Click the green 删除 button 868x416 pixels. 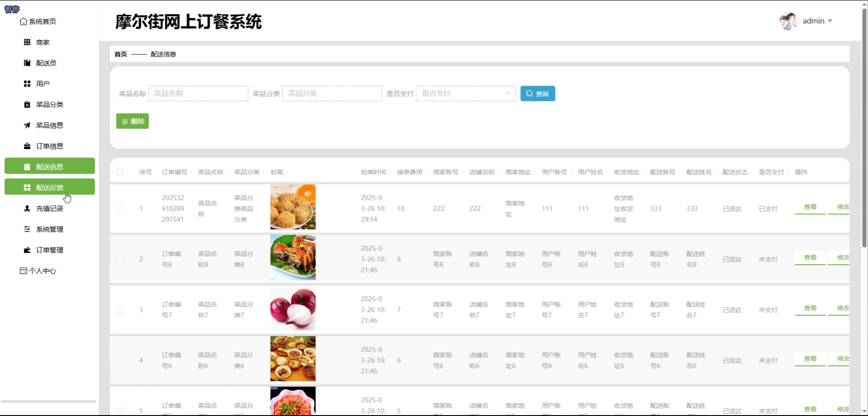point(132,121)
